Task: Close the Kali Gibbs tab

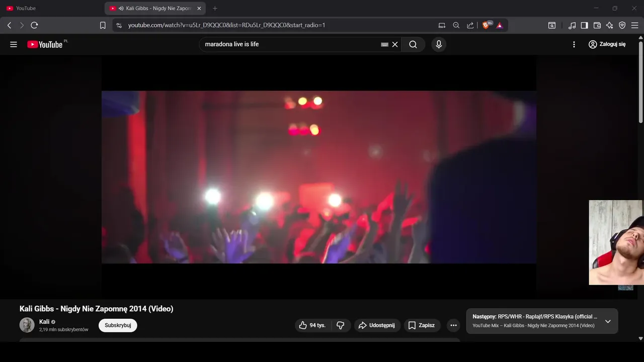Action: tap(199, 9)
